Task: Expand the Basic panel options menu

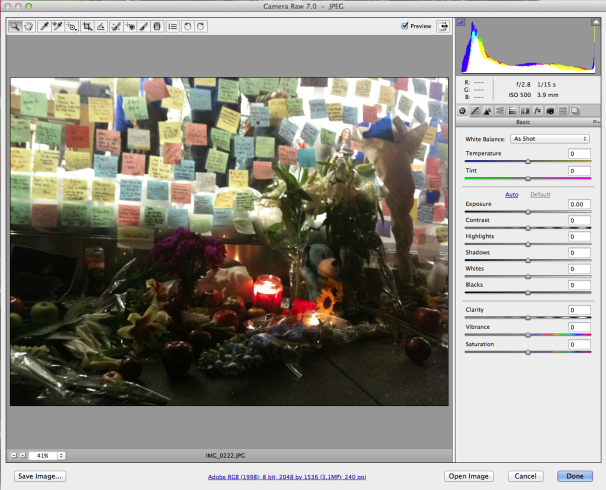Action: pyautogui.click(x=595, y=122)
